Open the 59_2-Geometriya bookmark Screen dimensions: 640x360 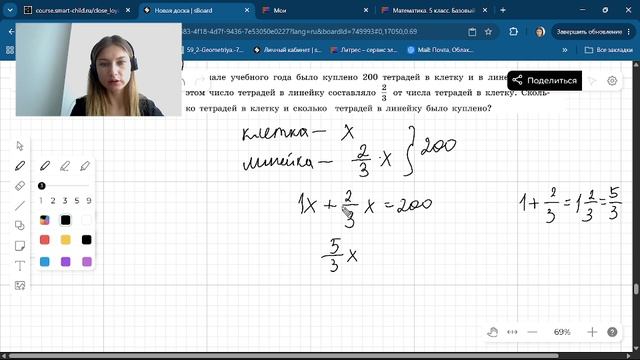click(214, 50)
